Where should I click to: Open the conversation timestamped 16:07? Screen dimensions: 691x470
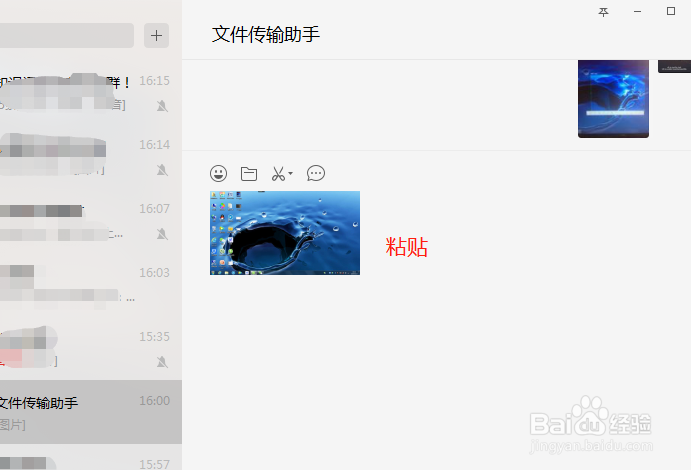91,220
